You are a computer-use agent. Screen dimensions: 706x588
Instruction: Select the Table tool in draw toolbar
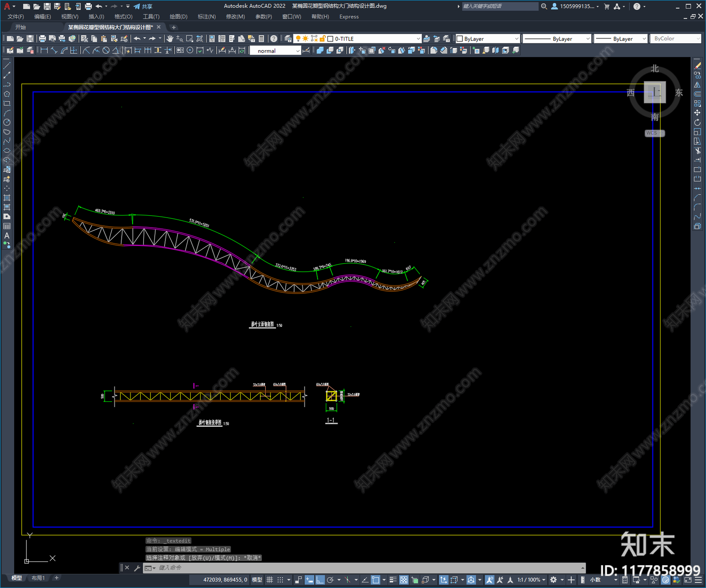coord(7,226)
